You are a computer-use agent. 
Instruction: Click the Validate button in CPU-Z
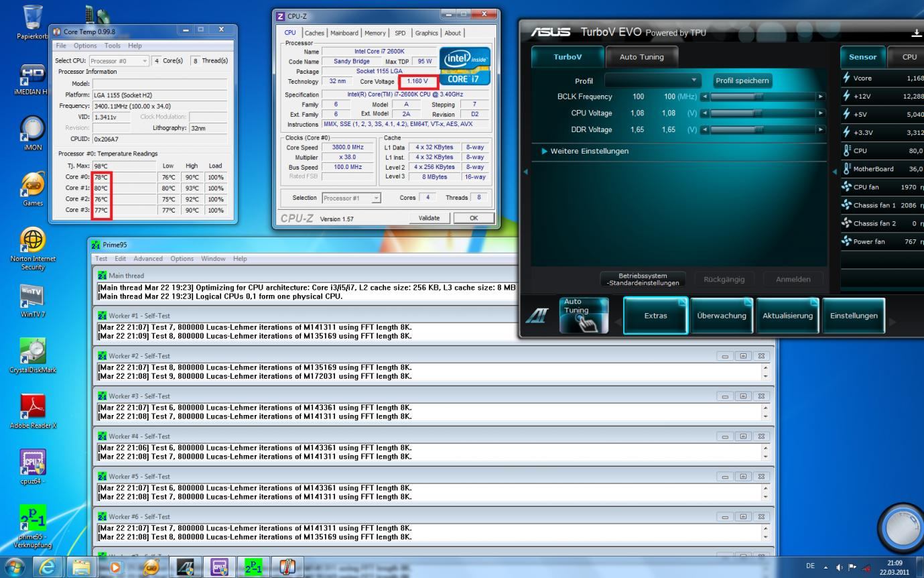429,218
